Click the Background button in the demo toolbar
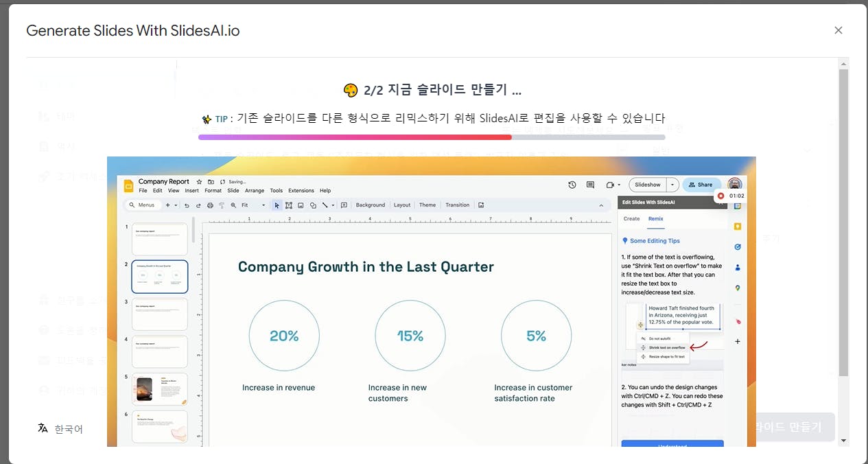Image resolution: width=868 pixels, height=464 pixels. tap(371, 205)
